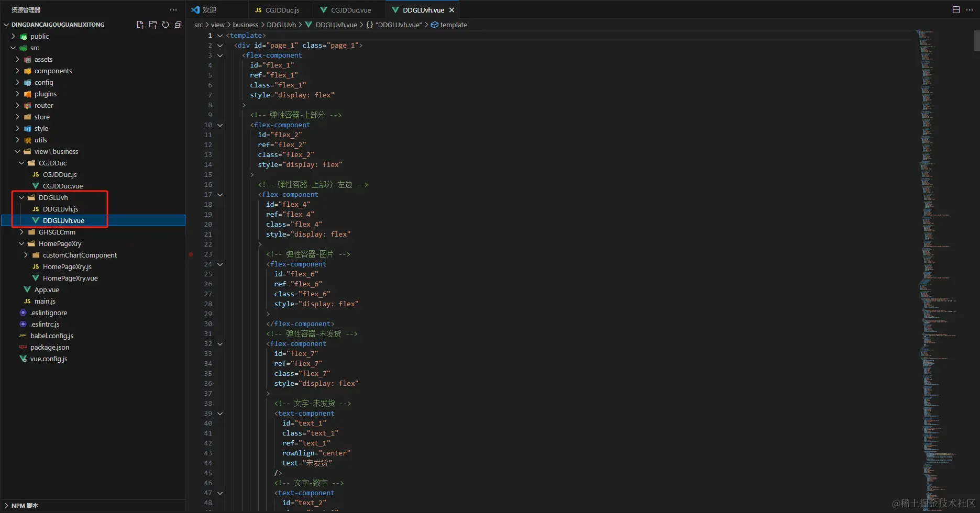Click the Babel icon beside babel.config.js
Image resolution: width=980 pixels, height=513 pixels.
(x=23, y=336)
